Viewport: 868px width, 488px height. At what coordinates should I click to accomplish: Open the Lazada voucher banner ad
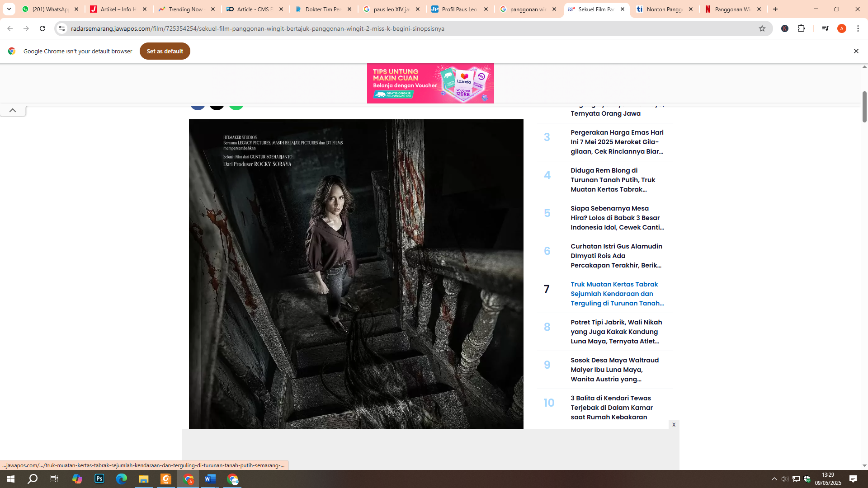point(430,83)
